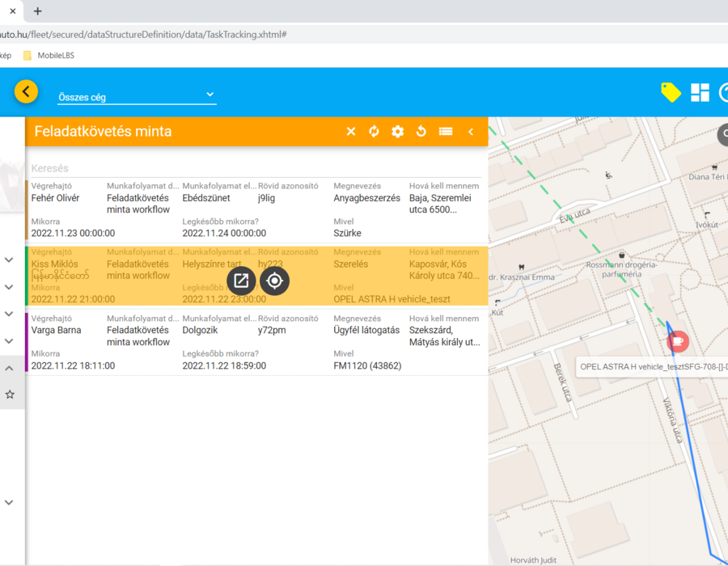728x566 pixels.
Task: Refresh the Feladatkövetés minta list
Action: pyautogui.click(x=374, y=132)
